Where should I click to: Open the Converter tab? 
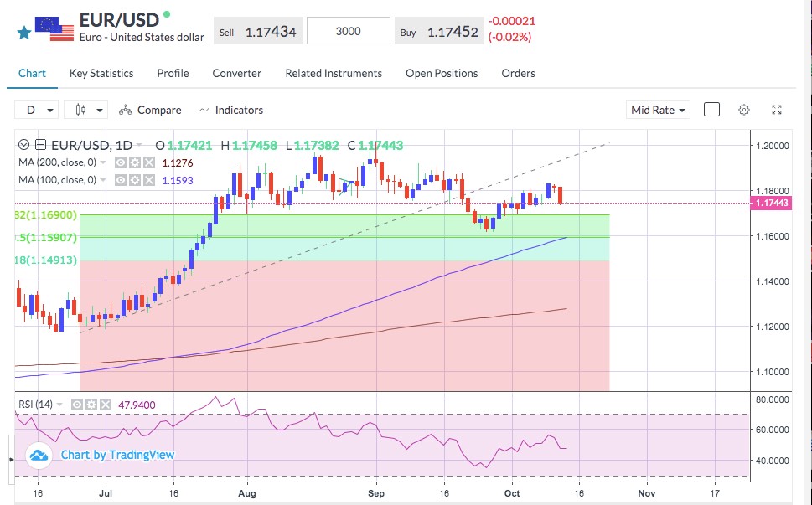[x=236, y=73]
